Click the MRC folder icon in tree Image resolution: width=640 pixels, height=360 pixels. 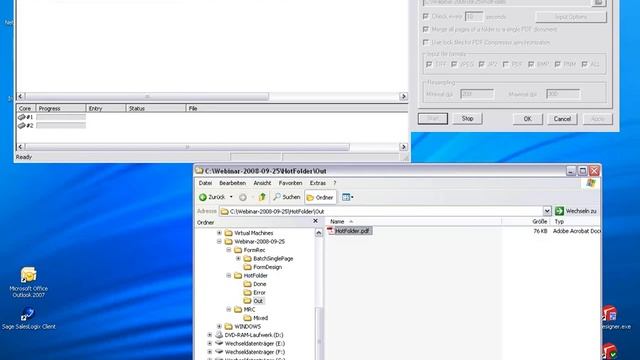[238, 309]
